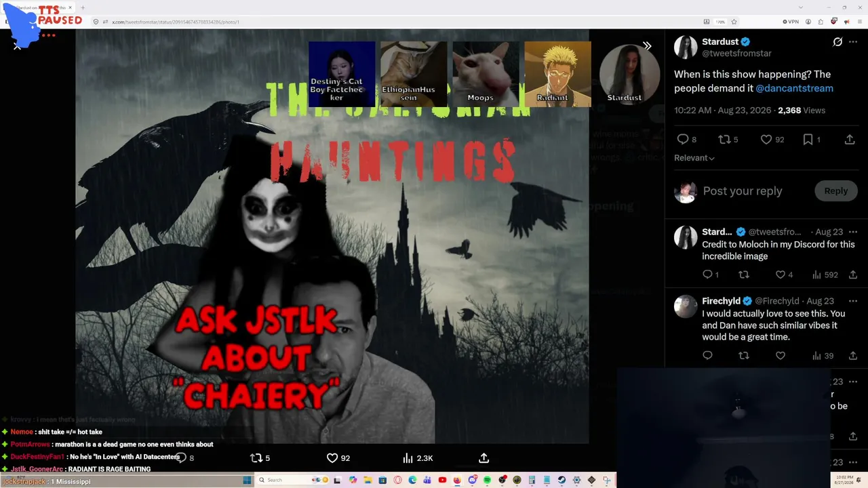Close the photo viewer with the X
Viewport: 868px width, 488px height.
click(x=17, y=45)
